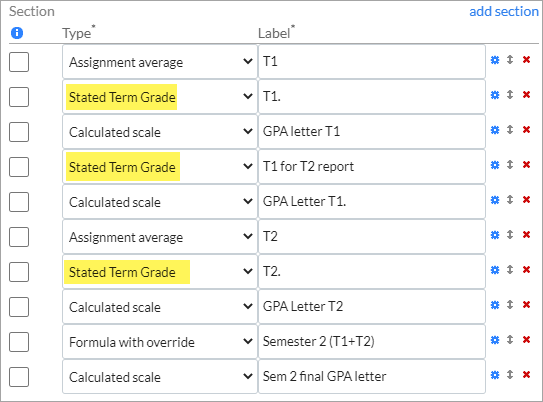543x402 pixels.
Task: Open the Calculated scale dropdown for Sem 2 final GPA letter
Action: [160, 377]
